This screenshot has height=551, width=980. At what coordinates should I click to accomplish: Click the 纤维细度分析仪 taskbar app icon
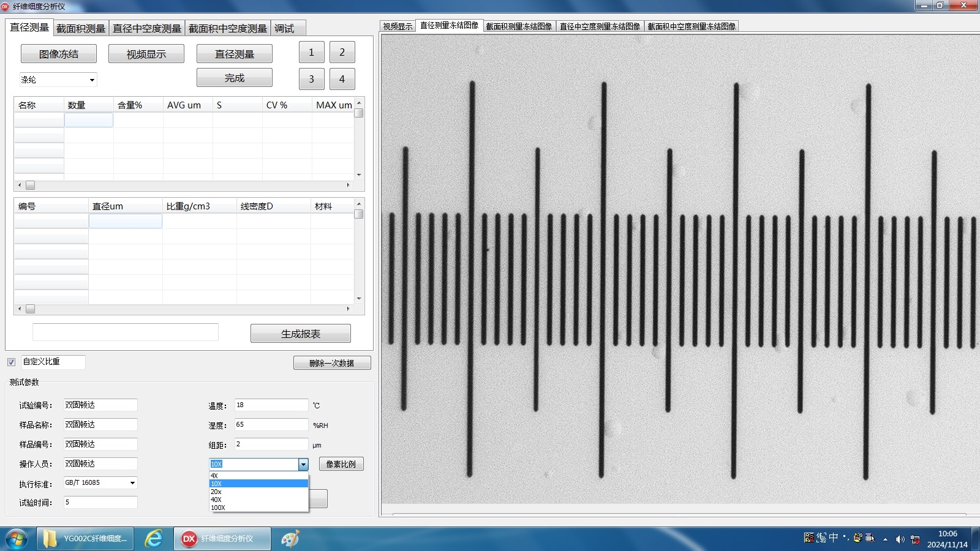click(x=222, y=539)
